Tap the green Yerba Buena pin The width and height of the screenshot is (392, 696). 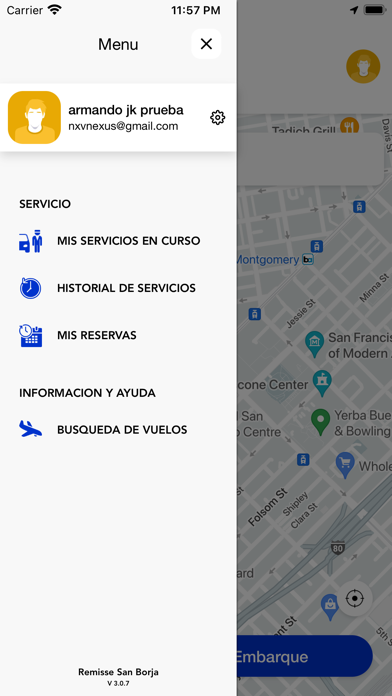pyautogui.click(x=321, y=422)
